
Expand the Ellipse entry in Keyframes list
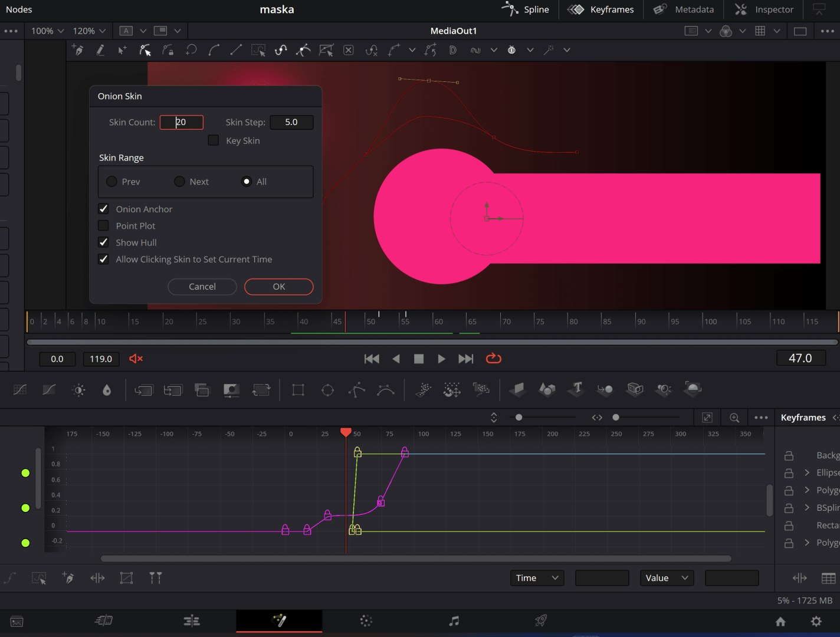[807, 472]
